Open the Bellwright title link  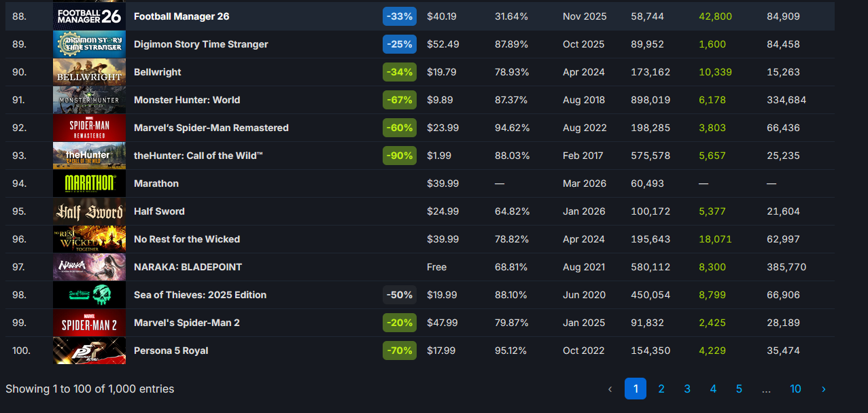[x=158, y=72]
